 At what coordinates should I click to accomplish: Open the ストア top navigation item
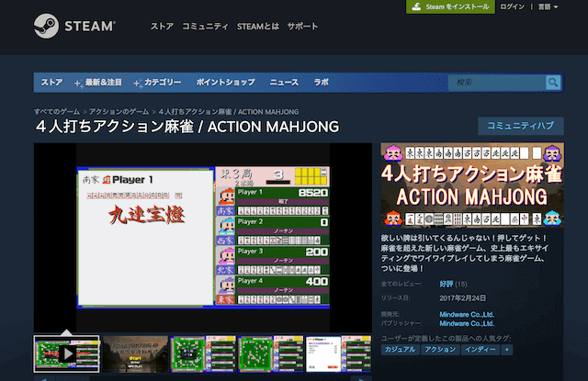click(162, 27)
